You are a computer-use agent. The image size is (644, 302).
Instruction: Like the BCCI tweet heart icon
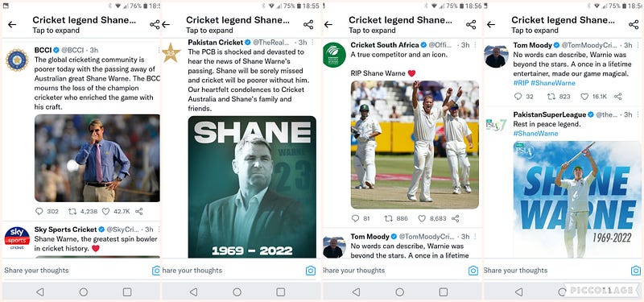105,211
